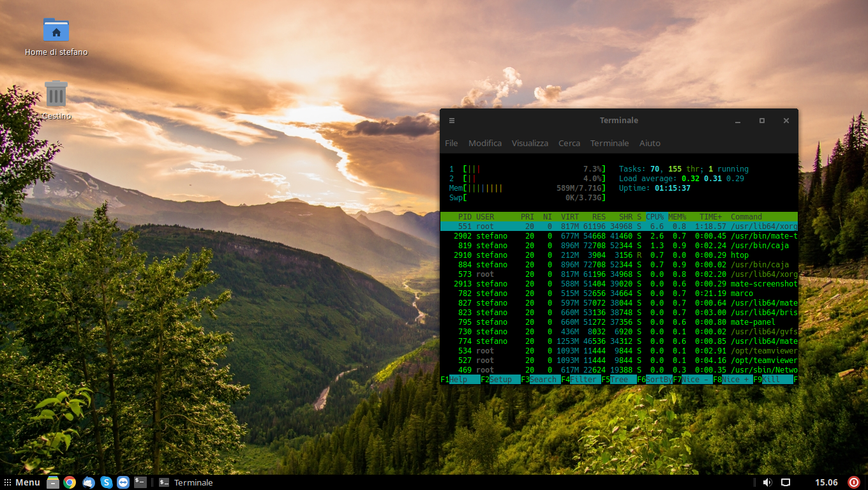Select the mate-screenshot process row
The height and width of the screenshot is (490, 868).
click(x=619, y=284)
